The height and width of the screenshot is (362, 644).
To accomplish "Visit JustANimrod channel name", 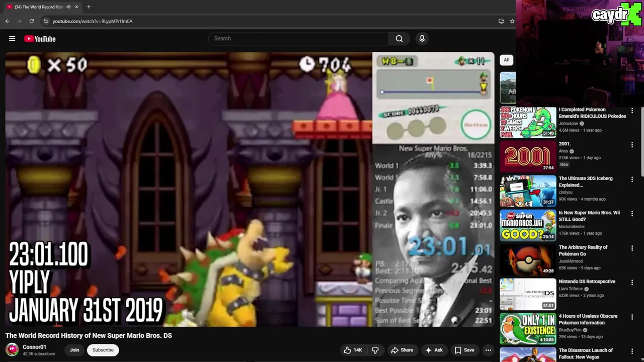I will click(x=571, y=261).
